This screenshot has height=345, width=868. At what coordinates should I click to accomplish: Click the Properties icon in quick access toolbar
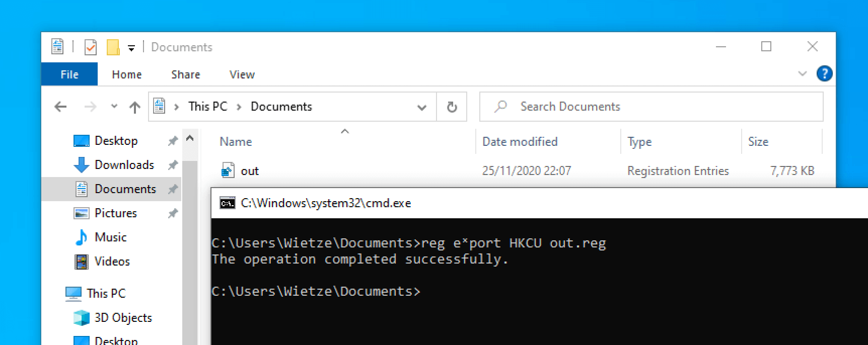(91, 47)
